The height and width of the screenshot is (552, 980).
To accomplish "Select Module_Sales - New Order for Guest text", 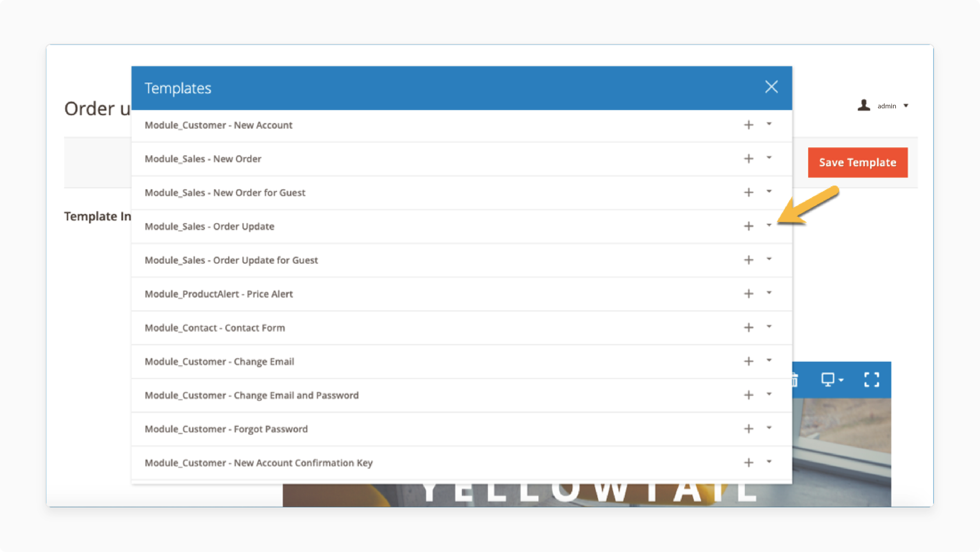I will pos(225,193).
